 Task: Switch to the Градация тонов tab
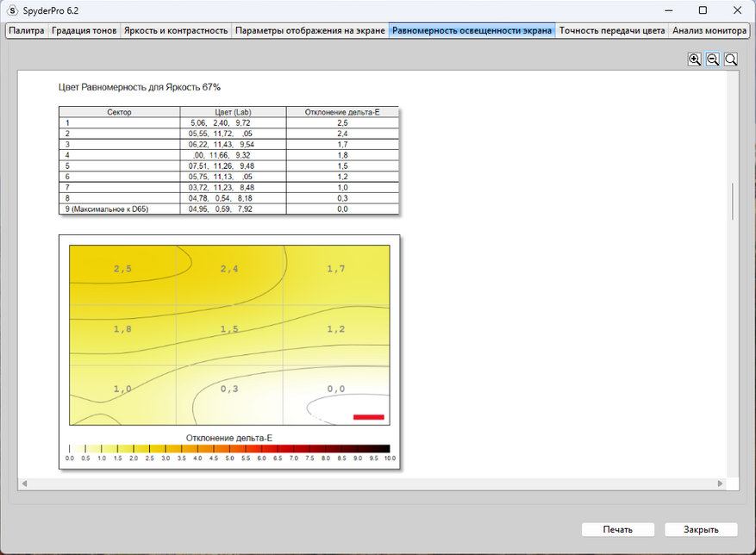(84, 30)
